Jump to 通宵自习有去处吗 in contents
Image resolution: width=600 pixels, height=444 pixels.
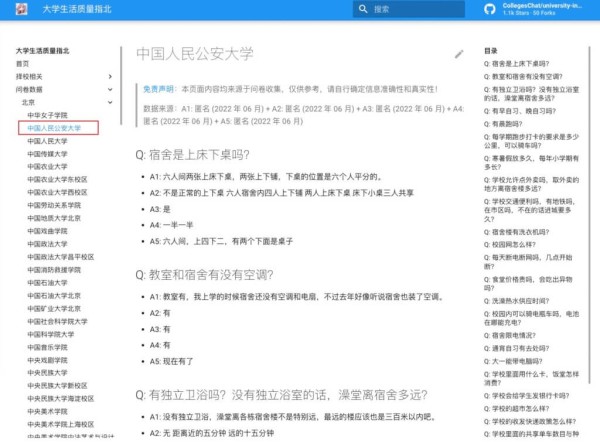pos(517,348)
